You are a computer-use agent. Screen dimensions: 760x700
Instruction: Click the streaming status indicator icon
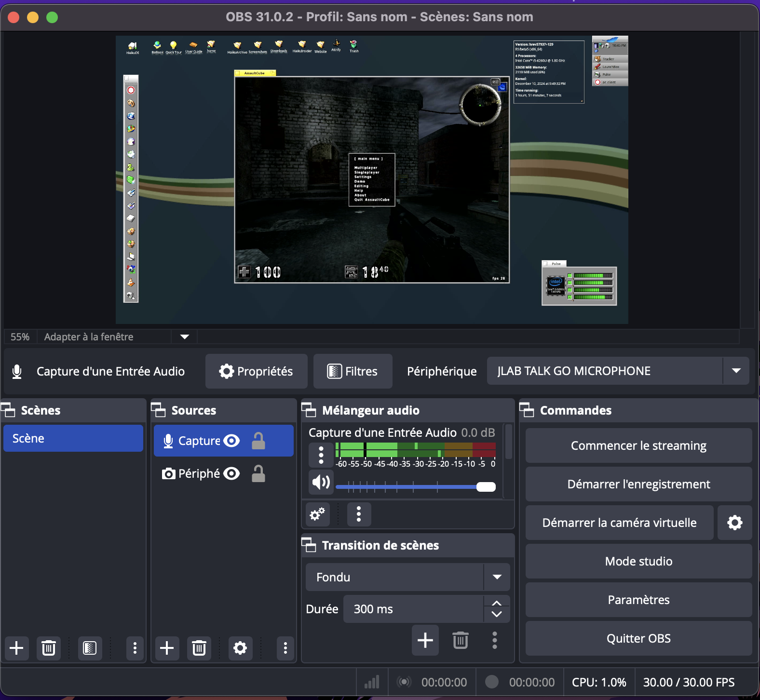pyautogui.click(x=404, y=682)
